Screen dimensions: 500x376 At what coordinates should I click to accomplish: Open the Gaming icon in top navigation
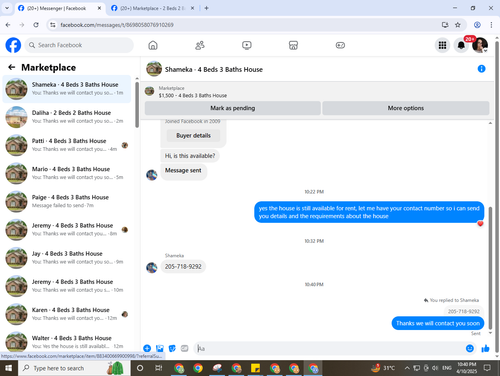pos(340,45)
